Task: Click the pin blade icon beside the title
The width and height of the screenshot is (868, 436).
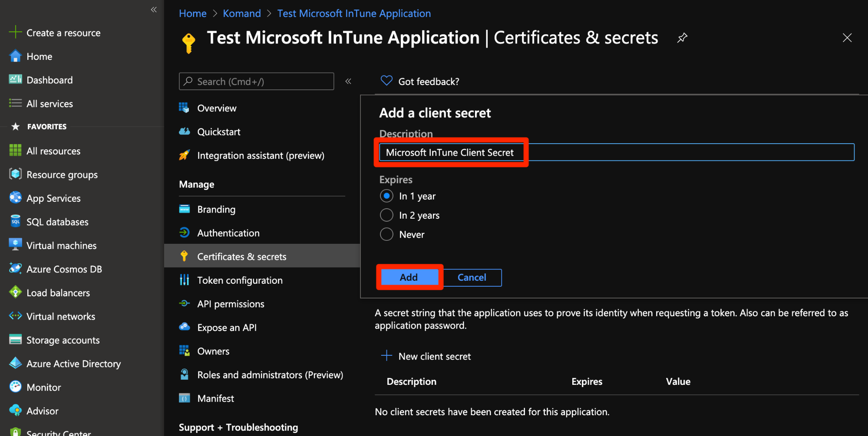Action: pyautogui.click(x=682, y=38)
